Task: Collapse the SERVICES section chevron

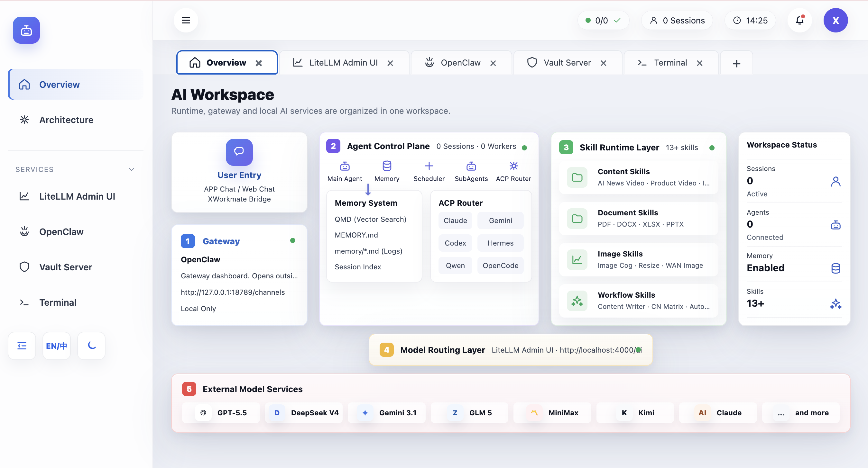Action: (x=131, y=169)
